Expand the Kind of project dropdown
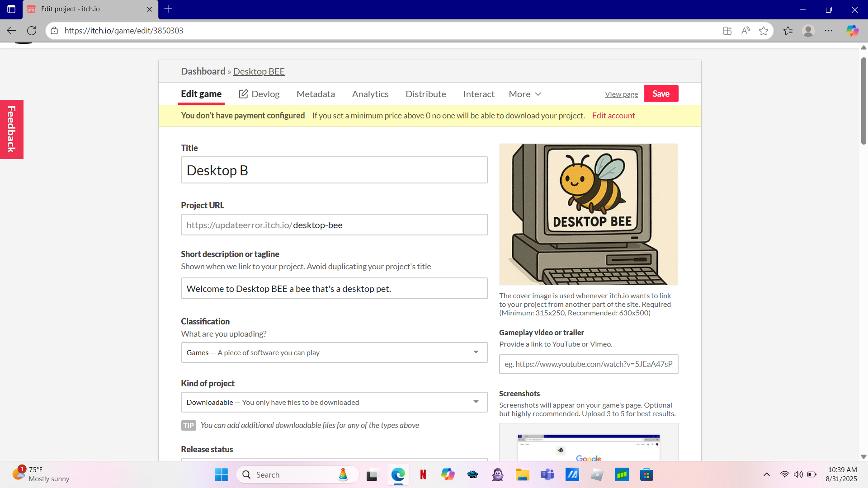 point(334,402)
